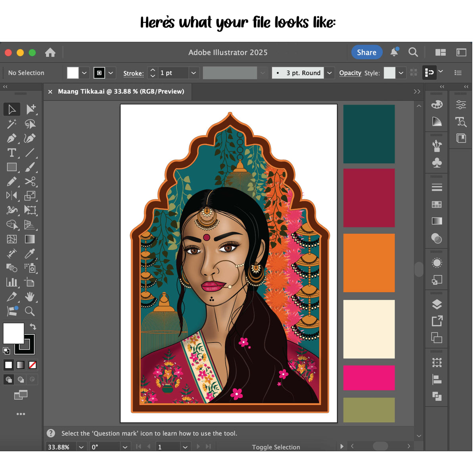Change screen mode button

click(21, 395)
